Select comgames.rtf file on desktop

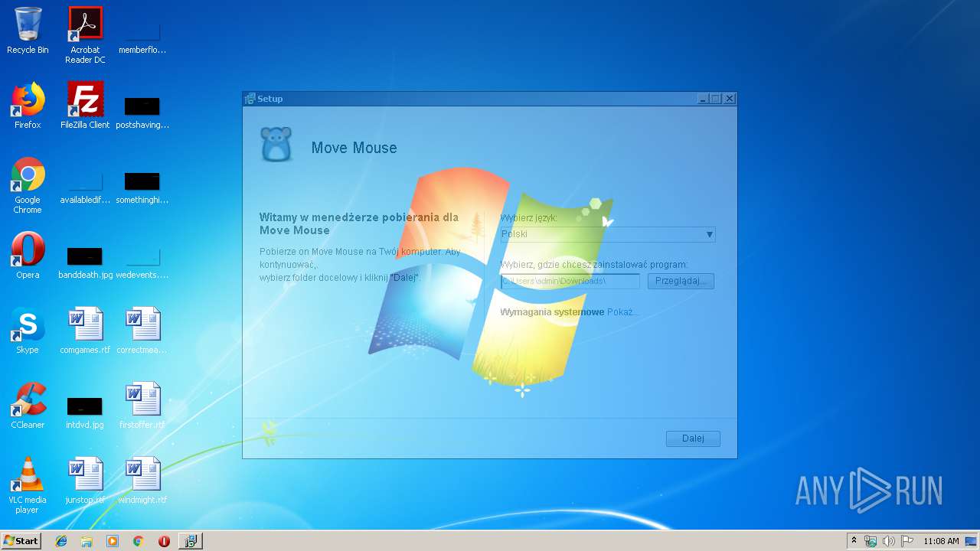coord(85,331)
